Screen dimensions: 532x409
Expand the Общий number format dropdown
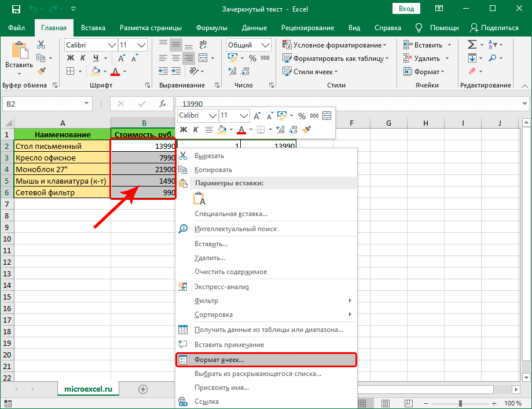(265, 45)
